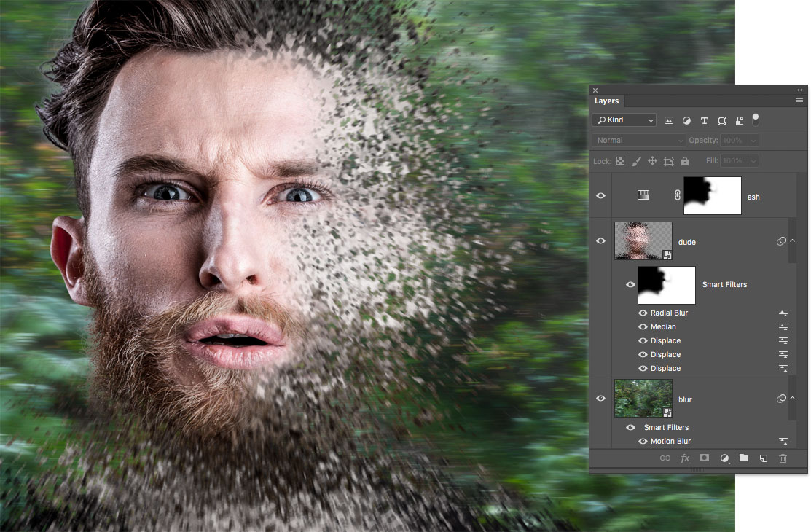Screen dimensions: 811x532
Task: Collapse the dude layer's smart filters
Action: click(793, 241)
